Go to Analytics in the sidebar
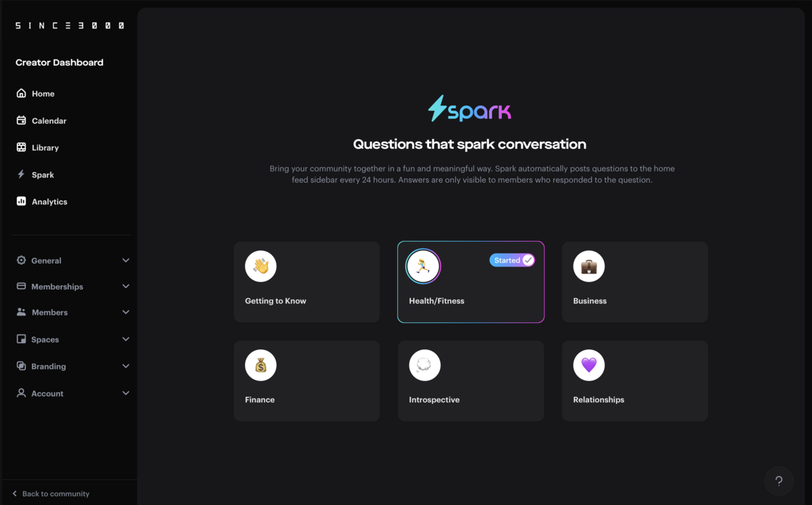The width and height of the screenshot is (812, 505). click(x=49, y=202)
